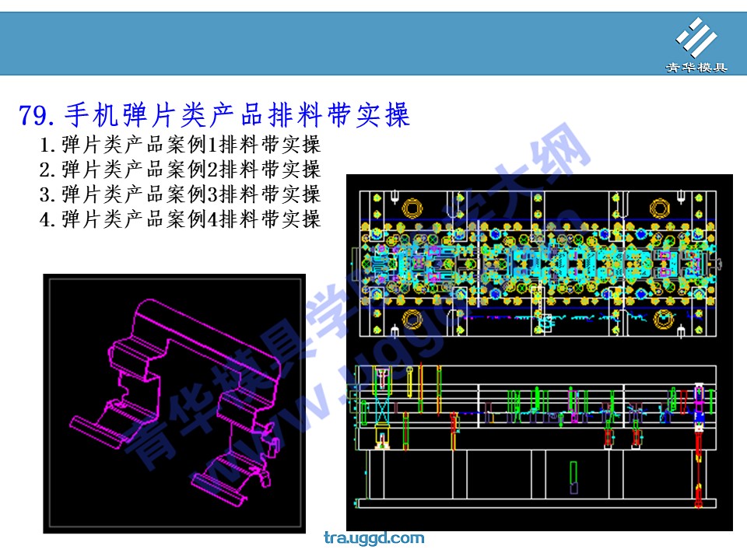Click list item 4 弹片类产品案例4排料带实操

(x=180, y=219)
